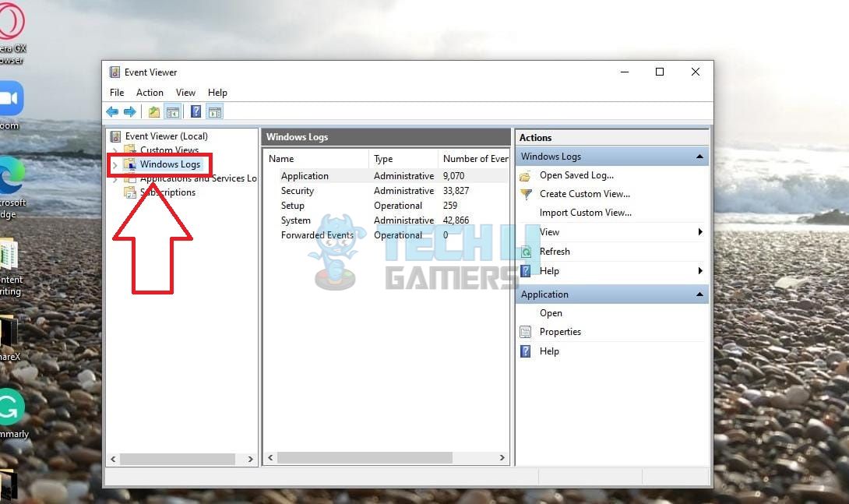Select the System log row

point(386,220)
